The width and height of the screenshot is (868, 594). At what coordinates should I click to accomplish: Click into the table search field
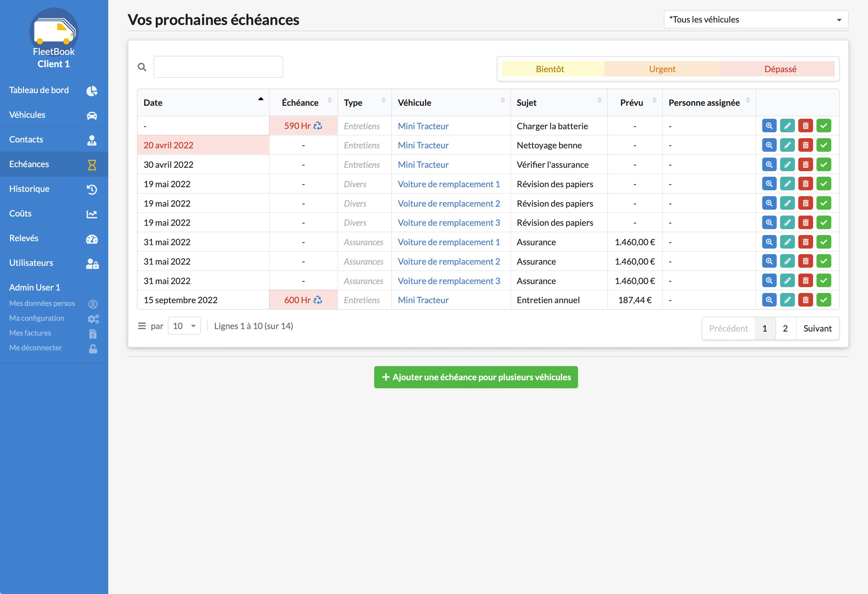point(218,67)
